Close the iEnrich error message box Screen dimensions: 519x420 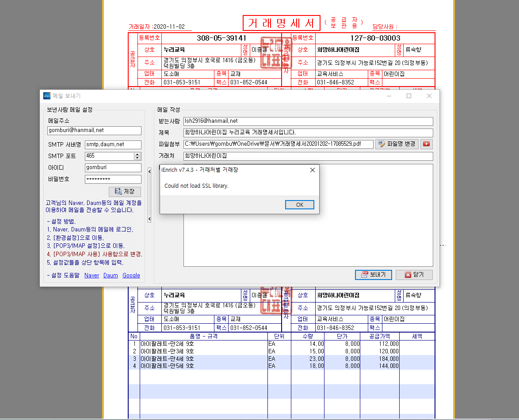pyautogui.click(x=313, y=170)
